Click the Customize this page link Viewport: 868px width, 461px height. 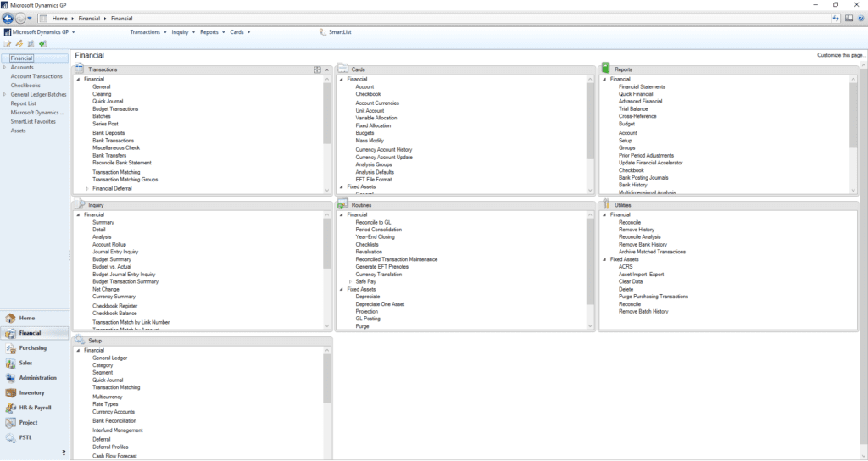click(840, 55)
